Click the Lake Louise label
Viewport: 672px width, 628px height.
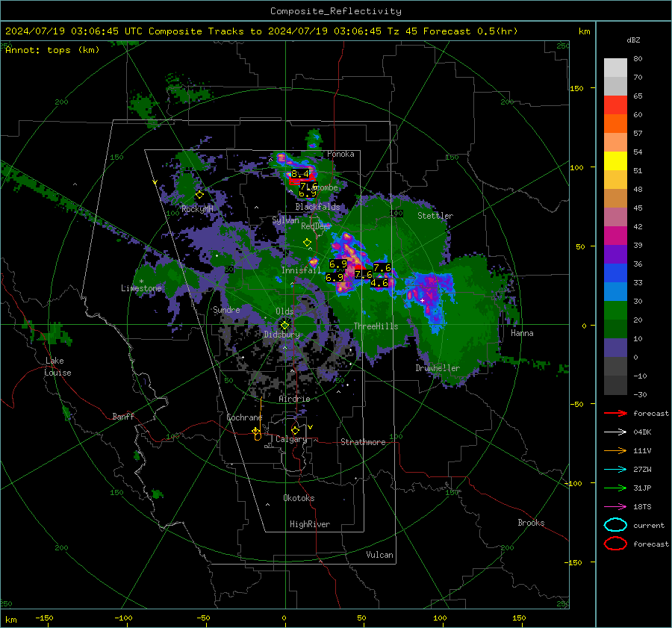tap(57, 367)
